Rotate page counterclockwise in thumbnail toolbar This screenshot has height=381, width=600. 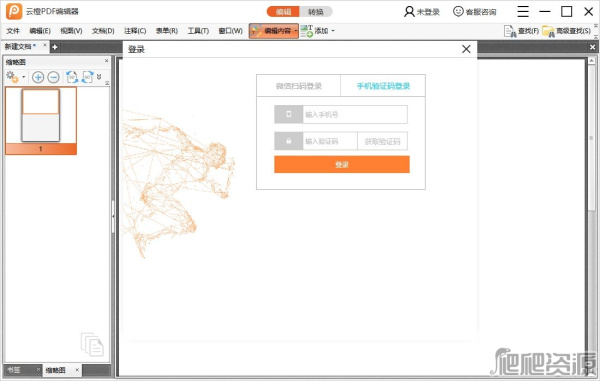(72, 77)
